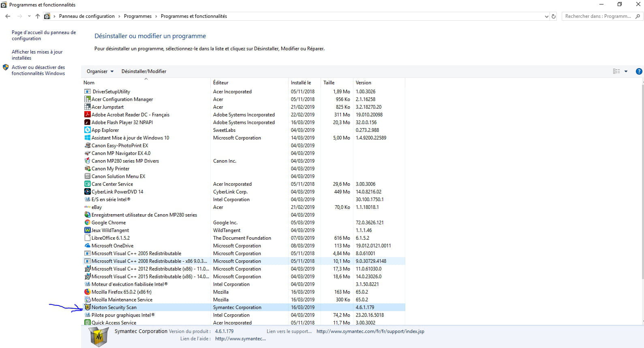Open the Symantec support URL link
The image size is (644, 348).
pos(370,331)
